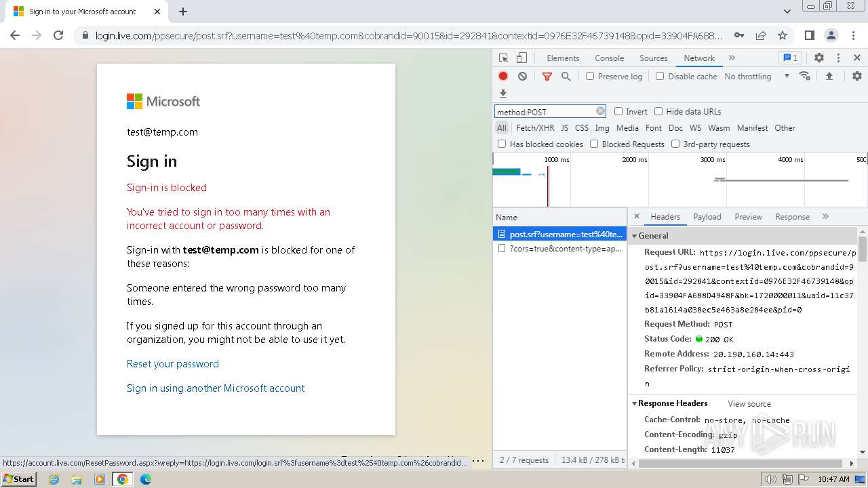Image resolution: width=868 pixels, height=488 pixels.
Task: Tick Hide data URLs checkbox
Action: tap(658, 112)
